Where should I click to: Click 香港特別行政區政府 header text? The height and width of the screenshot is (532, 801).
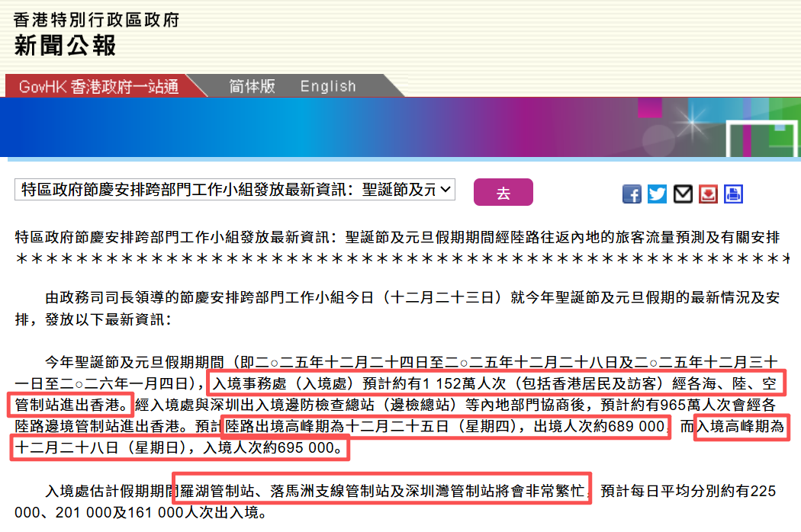(96, 19)
